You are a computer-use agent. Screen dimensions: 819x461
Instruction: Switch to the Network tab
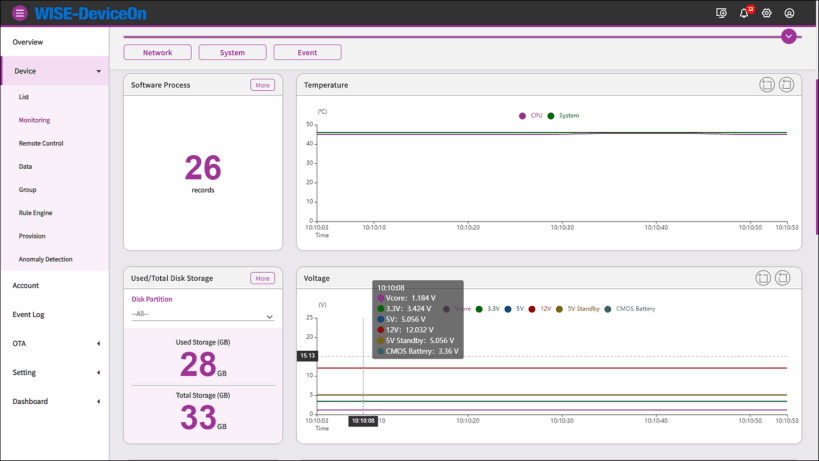tap(157, 53)
